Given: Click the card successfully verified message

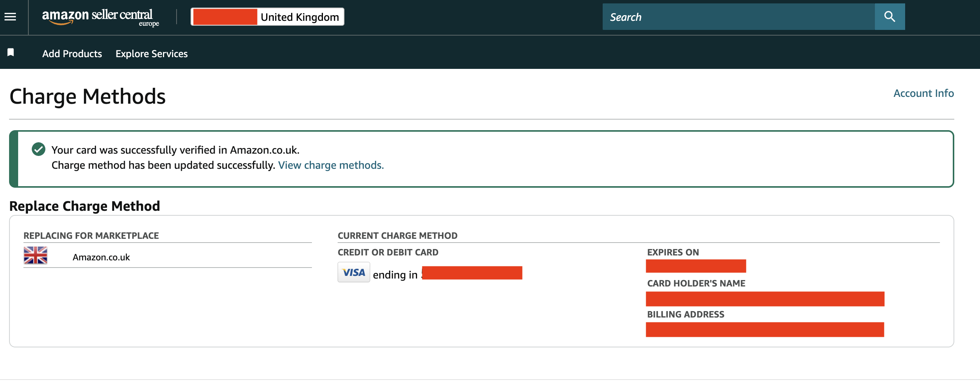Looking at the screenshot, I should click(175, 150).
